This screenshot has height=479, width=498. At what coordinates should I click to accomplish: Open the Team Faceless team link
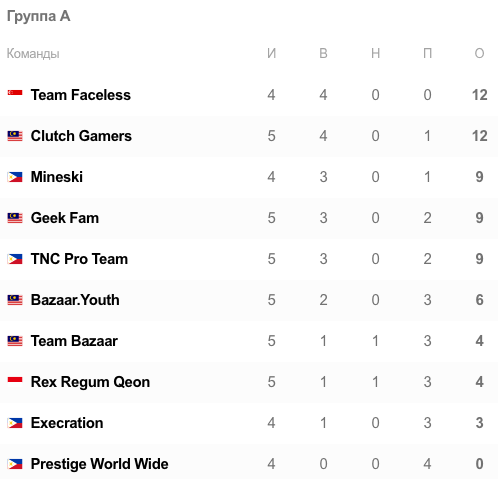click(x=81, y=95)
